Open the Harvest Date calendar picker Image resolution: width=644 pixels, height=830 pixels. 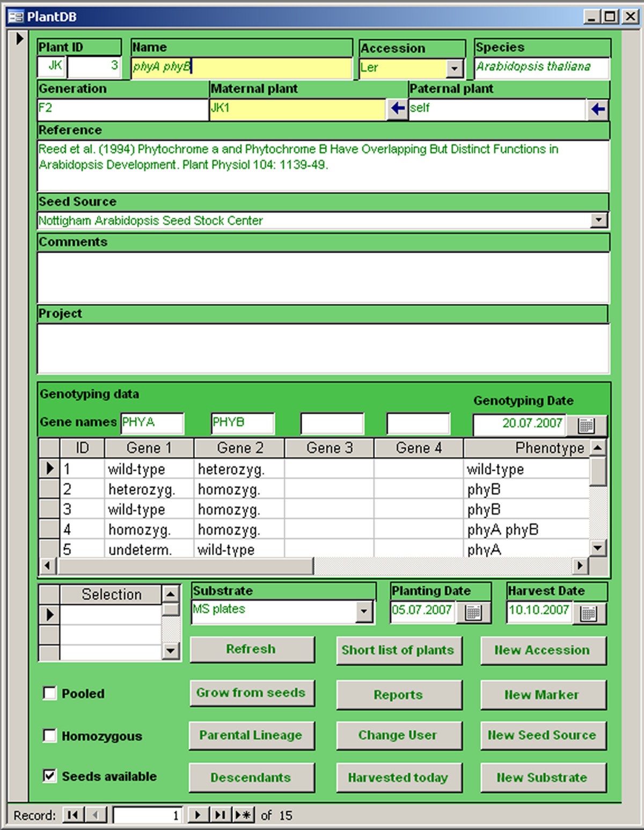tap(589, 613)
